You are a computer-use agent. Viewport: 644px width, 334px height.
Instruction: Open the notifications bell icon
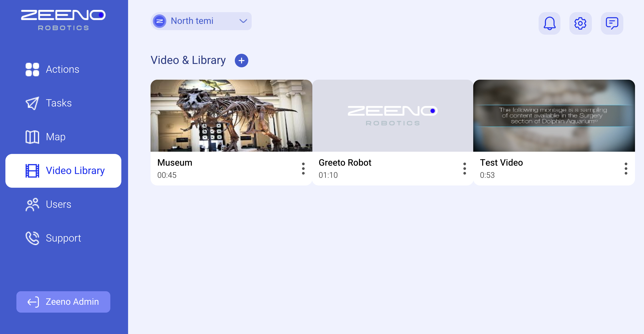pyautogui.click(x=549, y=23)
